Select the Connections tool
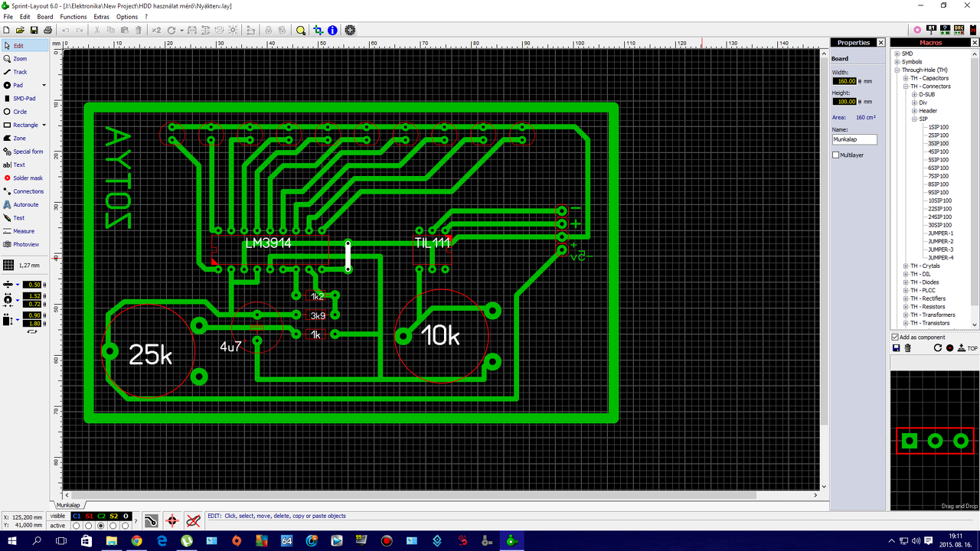The width and height of the screenshot is (980, 551). (23, 191)
